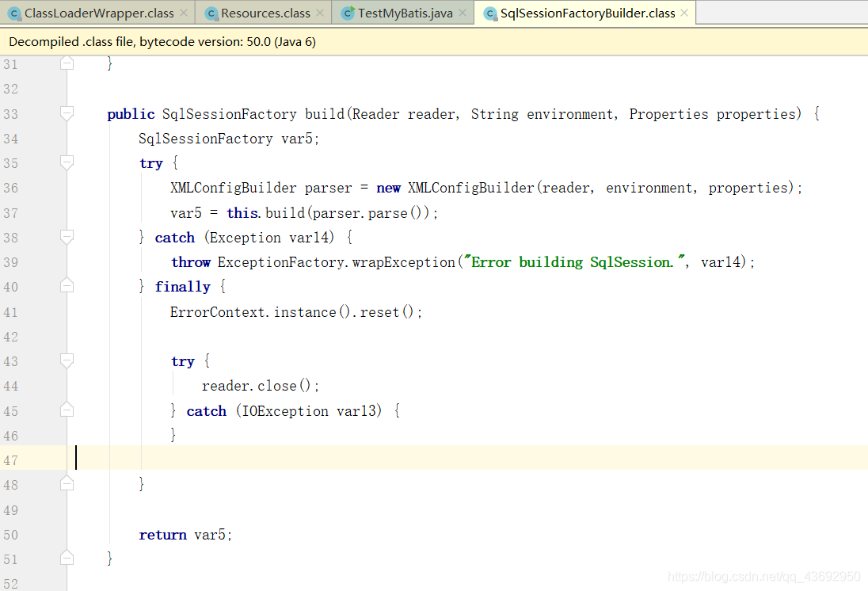This screenshot has width=868, height=591.
Task: Click the "Error building SqlSession." string literal
Action: tap(575, 262)
